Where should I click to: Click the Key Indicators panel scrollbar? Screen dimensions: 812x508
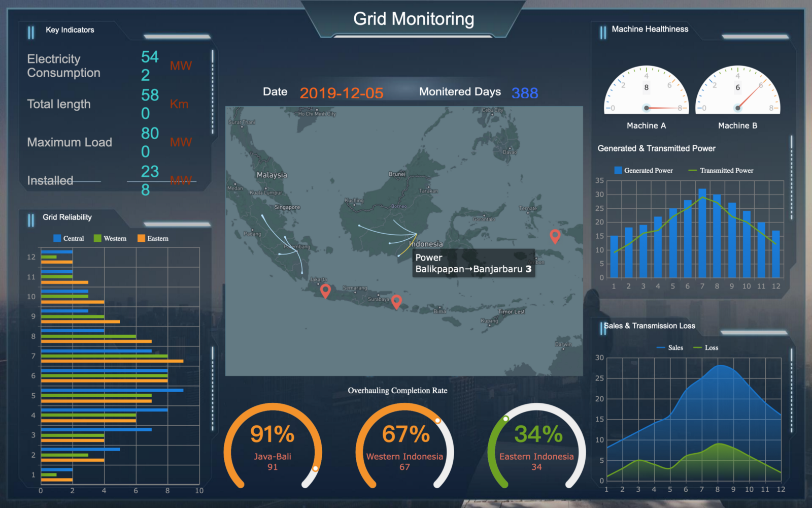(x=213, y=91)
